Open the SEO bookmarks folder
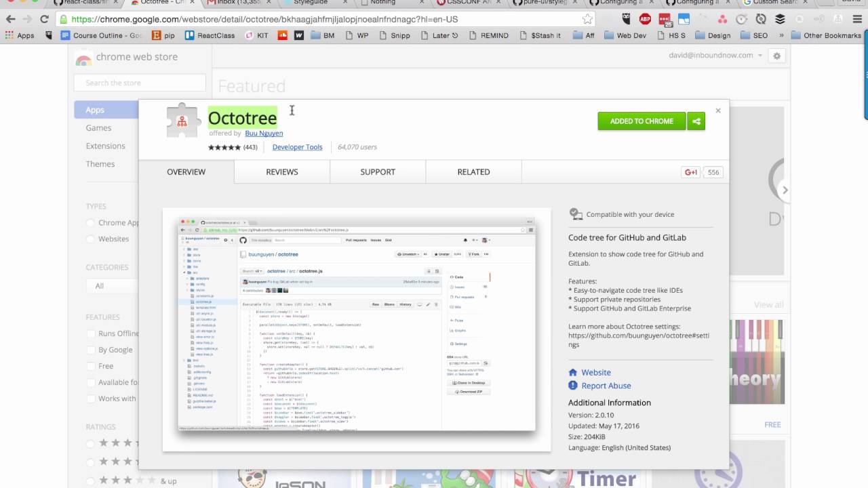This screenshot has height=488, width=868. 754,35
